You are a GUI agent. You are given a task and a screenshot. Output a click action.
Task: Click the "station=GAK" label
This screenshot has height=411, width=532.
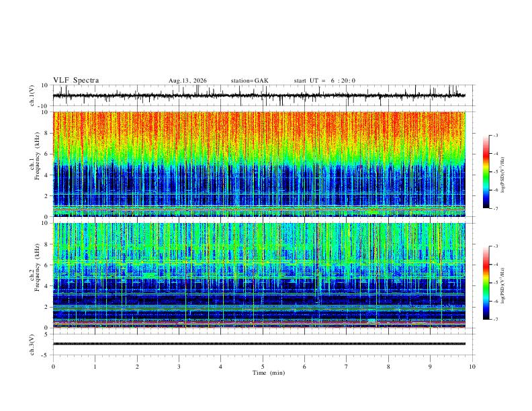249,81
